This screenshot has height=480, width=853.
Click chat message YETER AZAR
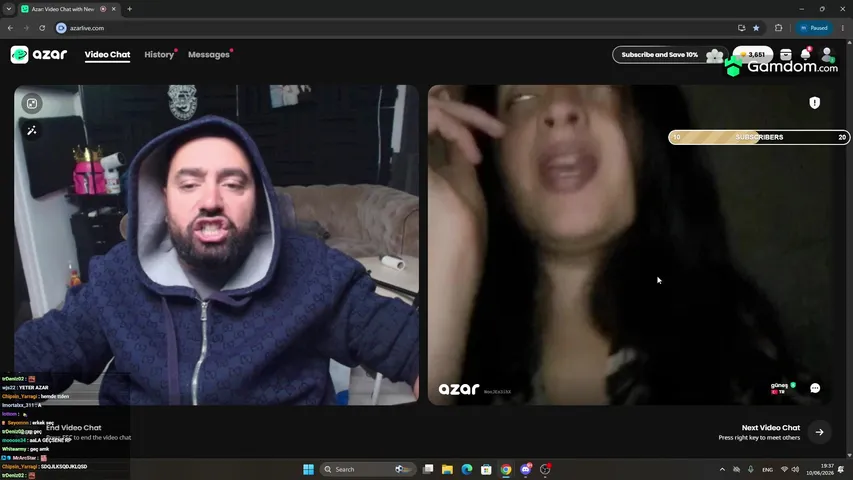pyautogui.click(x=34, y=387)
